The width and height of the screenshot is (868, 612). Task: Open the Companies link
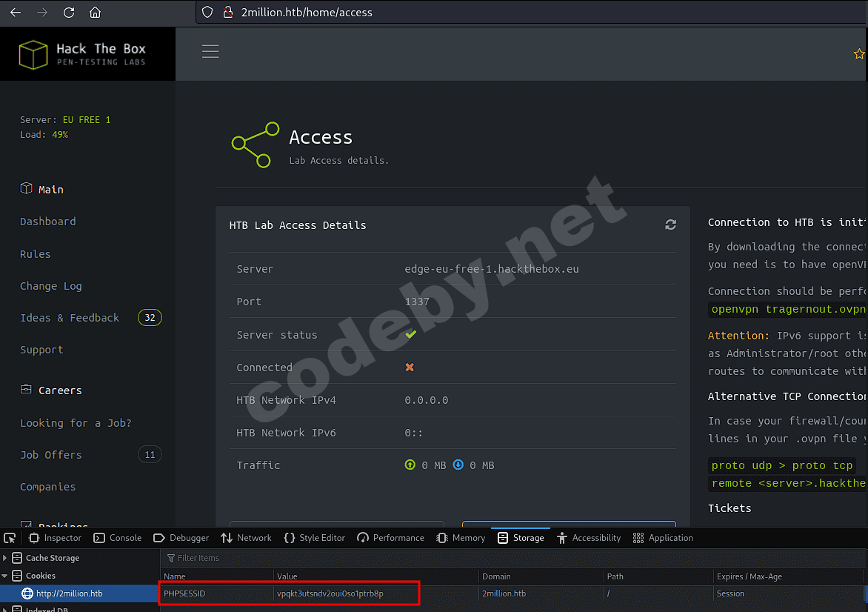click(48, 486)
